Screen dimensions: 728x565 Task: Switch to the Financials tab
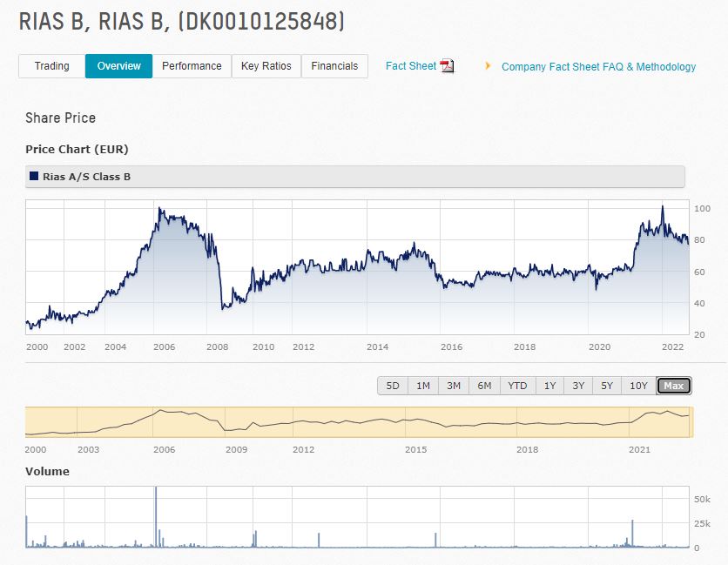[x=334, y=65]
